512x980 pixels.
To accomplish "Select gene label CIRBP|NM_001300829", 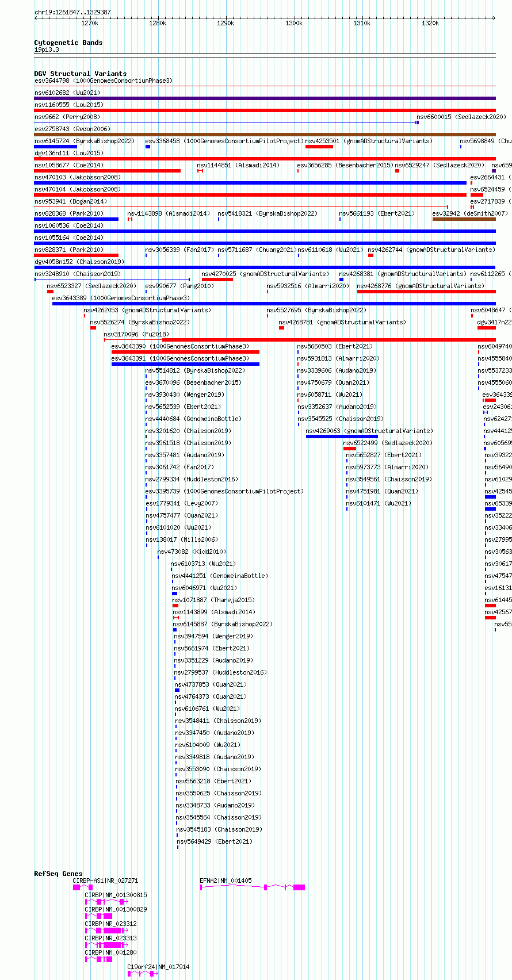I will (x=116, y=909).
